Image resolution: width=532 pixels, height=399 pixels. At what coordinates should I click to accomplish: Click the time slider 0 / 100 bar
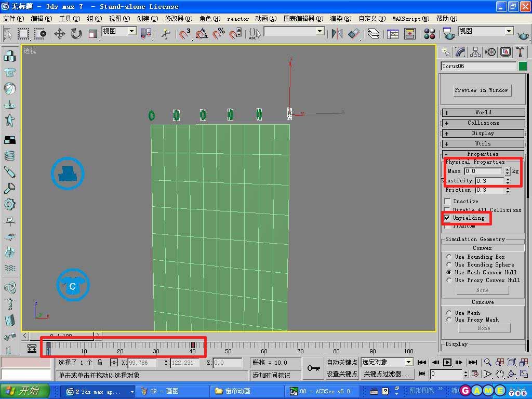(x=61, y=336)
